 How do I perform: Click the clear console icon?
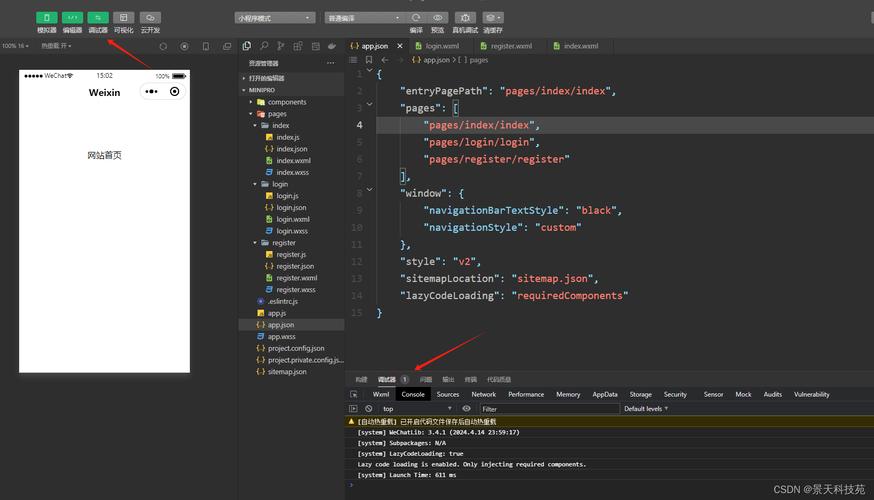pyautogui.click(x=368, y=409)
